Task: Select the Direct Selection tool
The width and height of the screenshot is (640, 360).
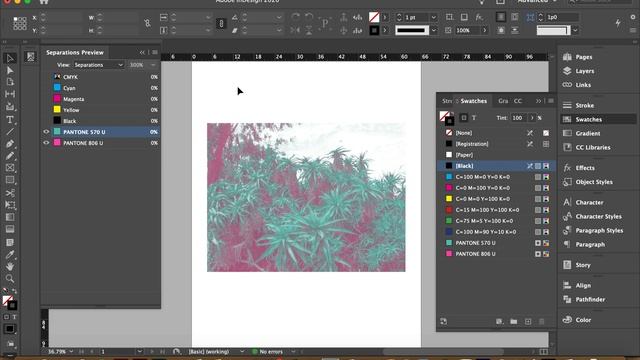Action: (10, 70)
